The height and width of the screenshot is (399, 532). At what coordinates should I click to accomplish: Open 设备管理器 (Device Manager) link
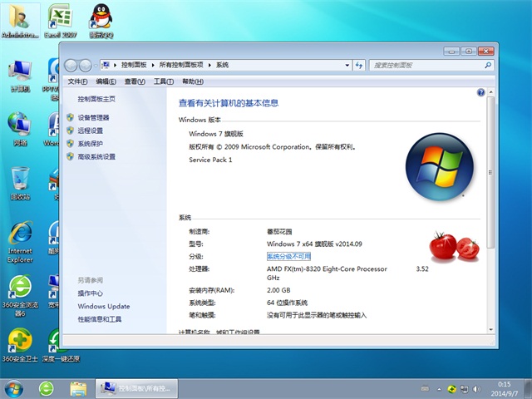pos(93,118)
